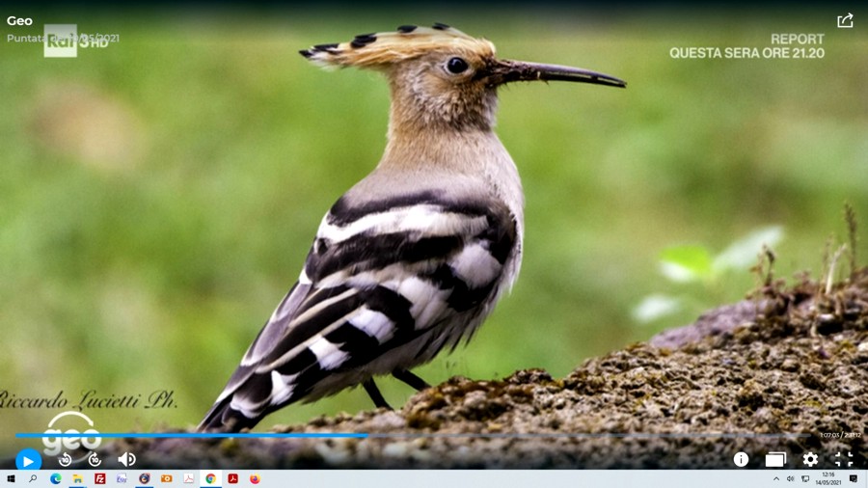Launch Microsoft Edge from taskbar

[56, 479]
